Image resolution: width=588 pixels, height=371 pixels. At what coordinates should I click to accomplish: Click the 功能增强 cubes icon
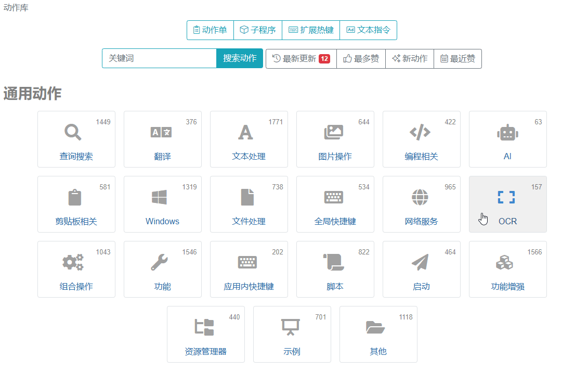504,262
